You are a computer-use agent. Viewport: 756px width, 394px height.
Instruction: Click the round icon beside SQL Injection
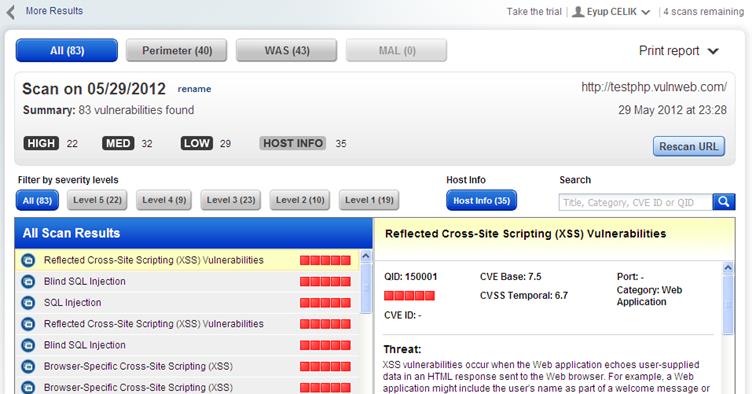tap(28, 303)
